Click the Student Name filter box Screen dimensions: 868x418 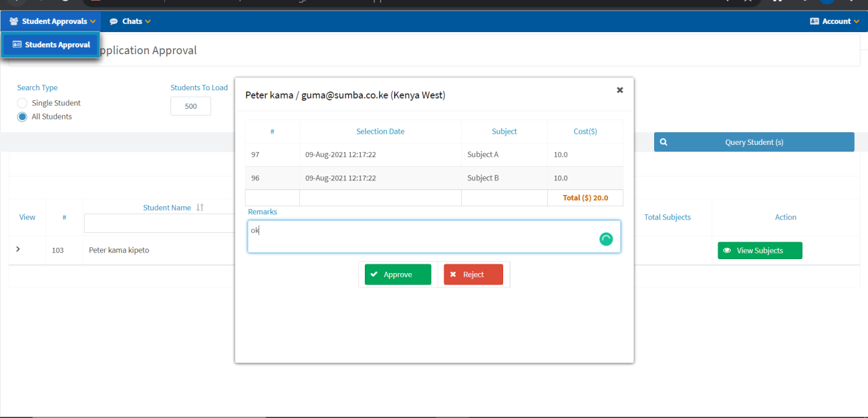click(159, 224)
